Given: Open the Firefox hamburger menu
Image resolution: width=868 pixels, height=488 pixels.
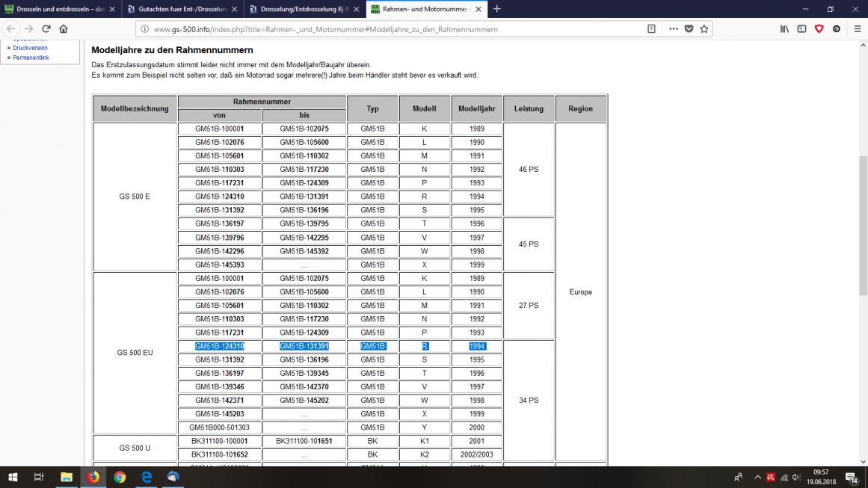Looking at the screenshot, I should pyautogui.click(x=858, y=28).
